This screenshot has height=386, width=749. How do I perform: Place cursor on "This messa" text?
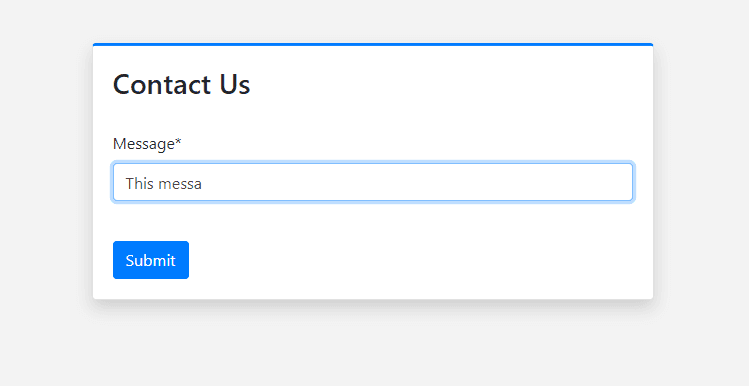coord(163,183)
